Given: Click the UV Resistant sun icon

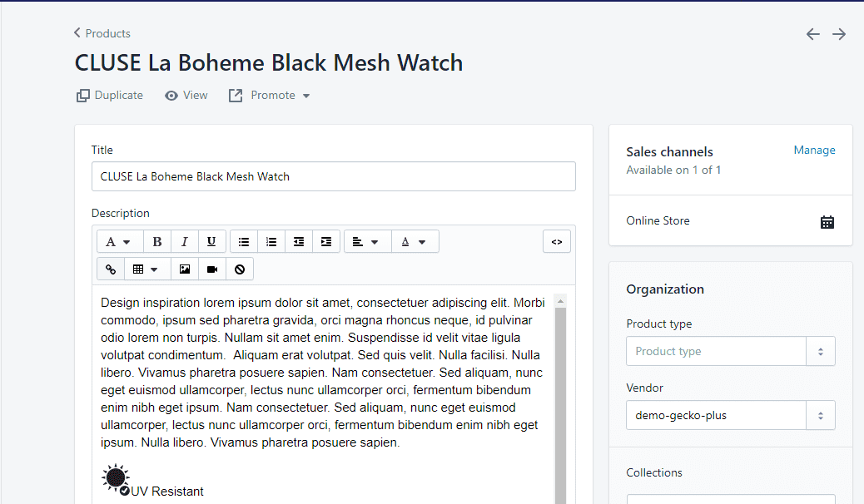Looking at the screenshot, I should pos(116,478).
